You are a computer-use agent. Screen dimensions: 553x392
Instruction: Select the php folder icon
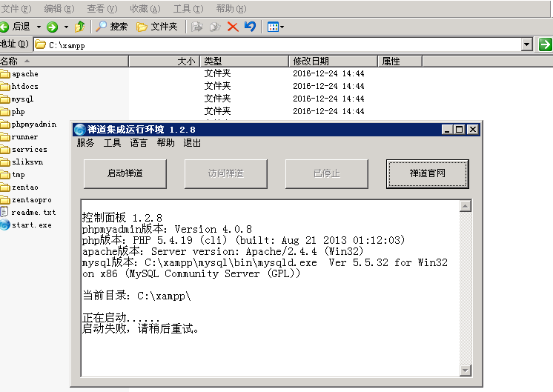tap(5, 112)
